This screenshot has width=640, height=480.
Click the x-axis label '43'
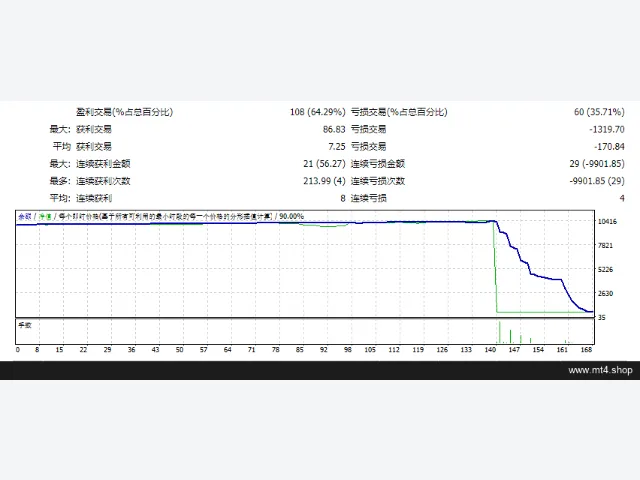[x=156, y=350]
